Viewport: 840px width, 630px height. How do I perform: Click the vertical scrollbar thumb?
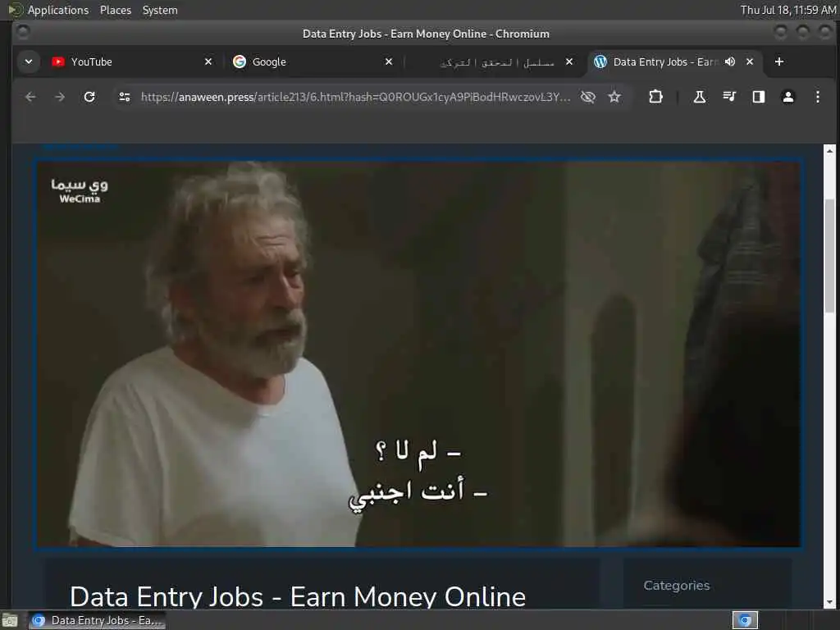click(x=830, y=256)
